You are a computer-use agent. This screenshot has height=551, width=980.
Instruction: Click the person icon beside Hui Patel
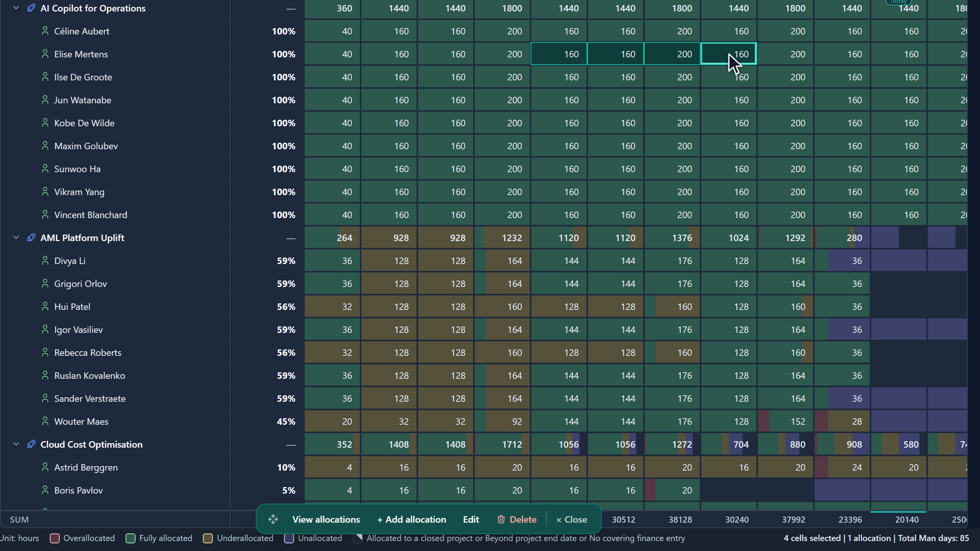tap(45, 306)
